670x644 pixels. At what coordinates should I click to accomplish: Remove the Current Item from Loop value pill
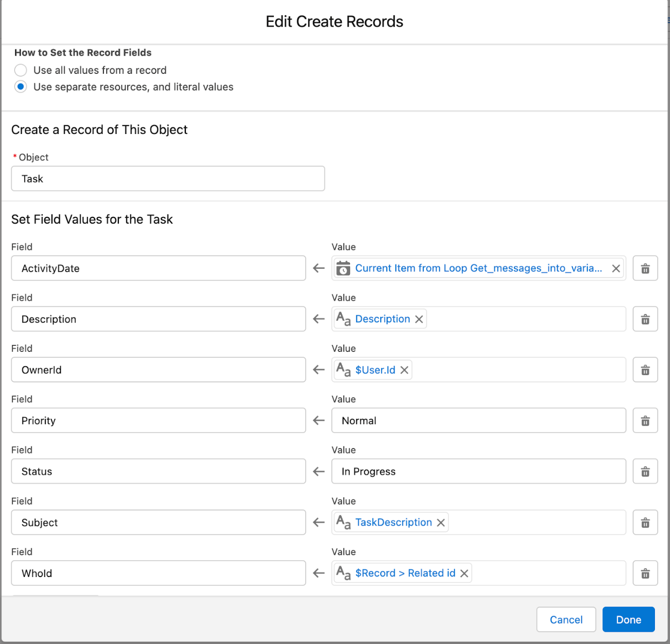pyautogui.click(x=616, y=268)
